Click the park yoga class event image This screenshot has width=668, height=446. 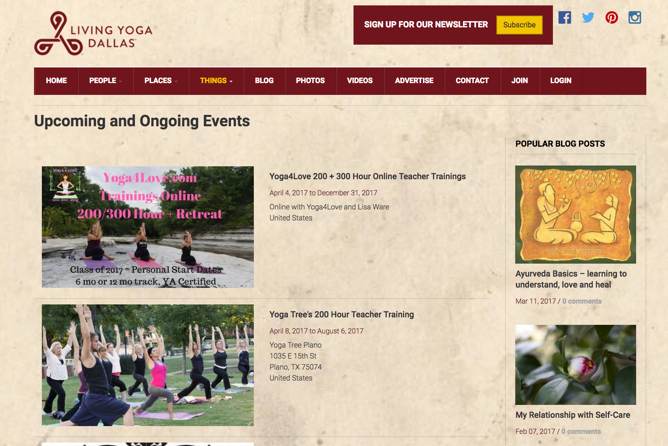148,365
